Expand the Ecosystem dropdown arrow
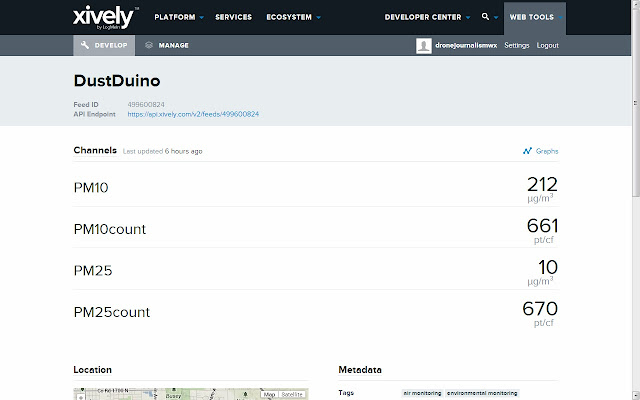 pyautogui.click(x=318, y=18)
